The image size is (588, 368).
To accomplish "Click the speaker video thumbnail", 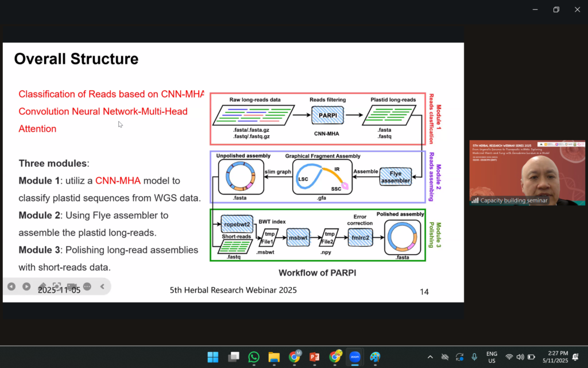I will tap(527, 172).
